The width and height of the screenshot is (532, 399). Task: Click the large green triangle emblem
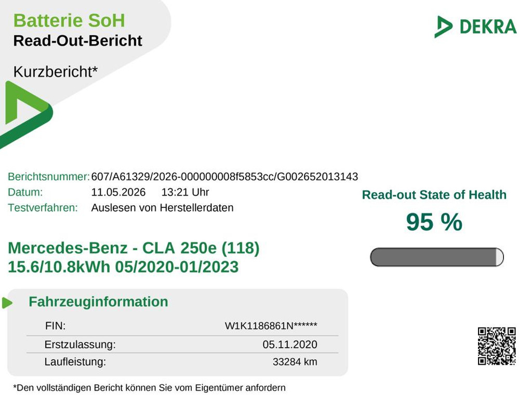pyautogui.click(x=26, y=115)
